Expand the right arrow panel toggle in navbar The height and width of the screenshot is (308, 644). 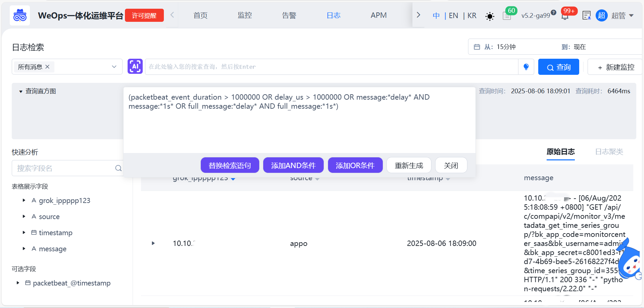pyautogui.click(x=418, y=15)
